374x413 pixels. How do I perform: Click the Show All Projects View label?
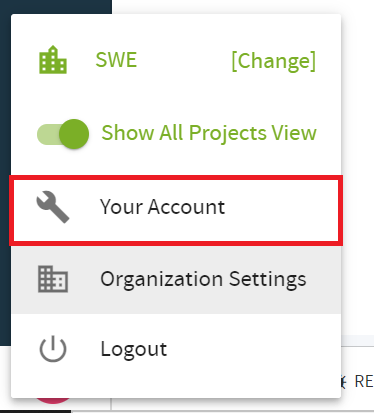pyautogui.click(x=209, y=133)
